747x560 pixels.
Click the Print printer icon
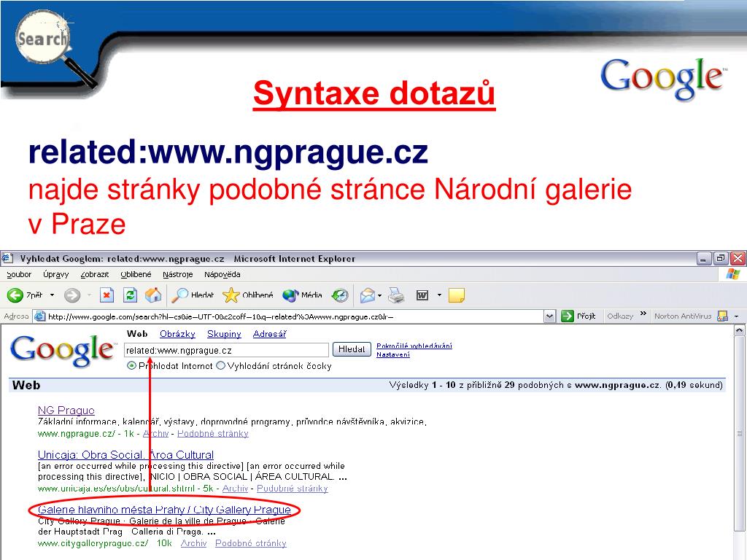[396, 295]
